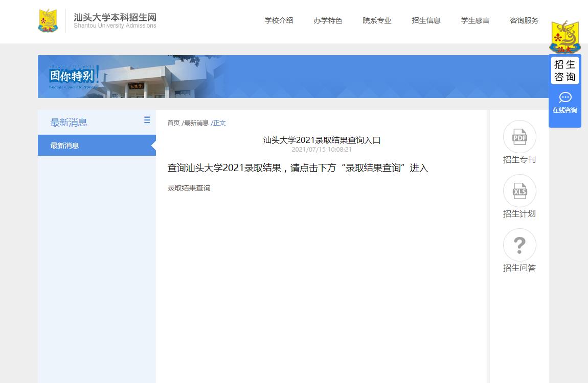Open the 院系专业 navigation menu
This screenshot has width=588, height=383.
[x=377, y=20]
